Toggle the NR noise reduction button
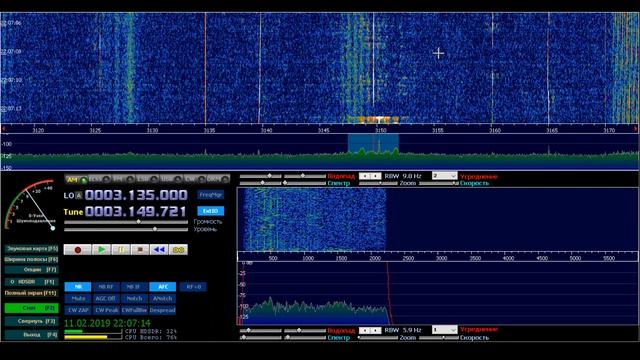 point(78,287)
